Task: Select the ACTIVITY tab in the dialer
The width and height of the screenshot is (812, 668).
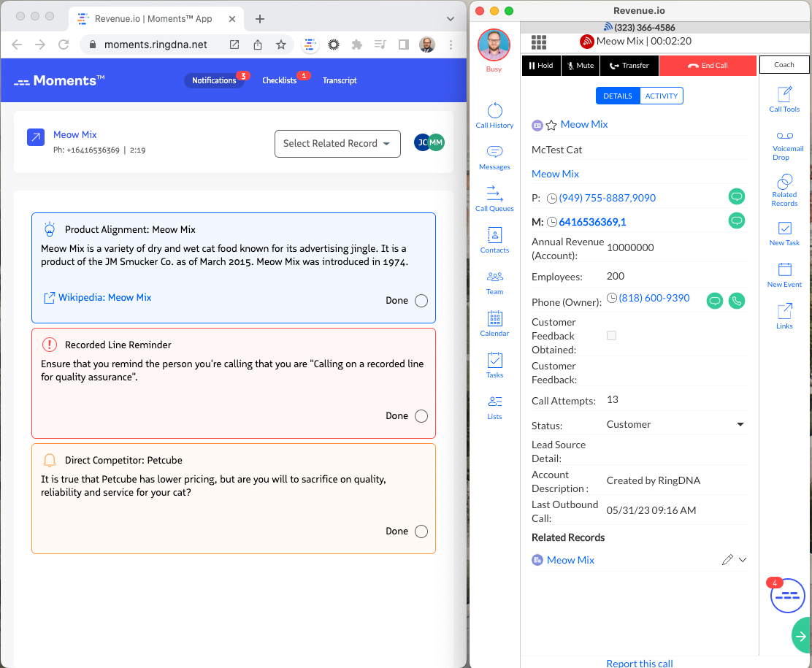Action: 662,96
